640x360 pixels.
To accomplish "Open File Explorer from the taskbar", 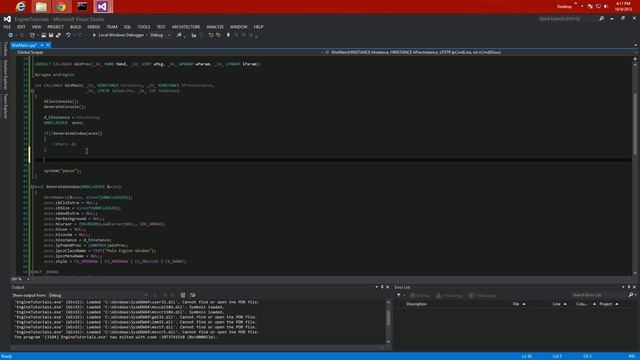I will tap(41, 6).
